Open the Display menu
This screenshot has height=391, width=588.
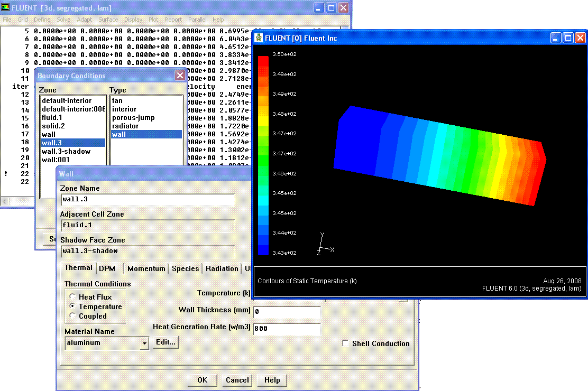pyautogui.click(x=133, y=20)
